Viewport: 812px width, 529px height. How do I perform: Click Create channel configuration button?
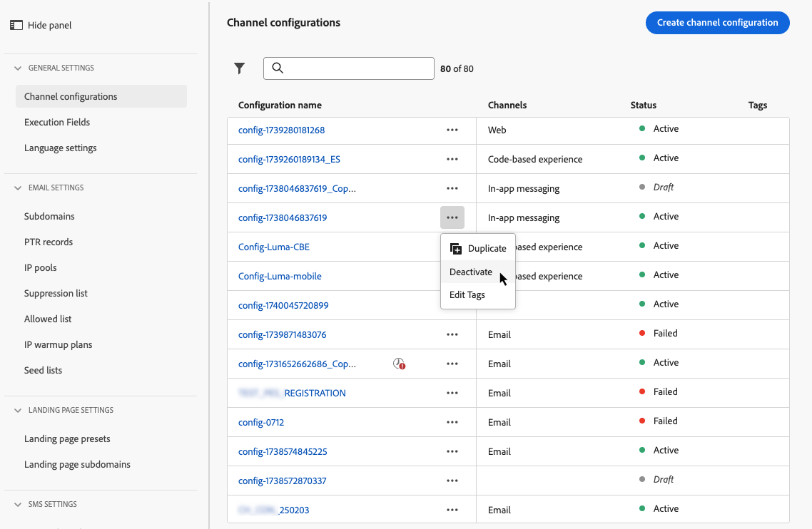[717, 23]
